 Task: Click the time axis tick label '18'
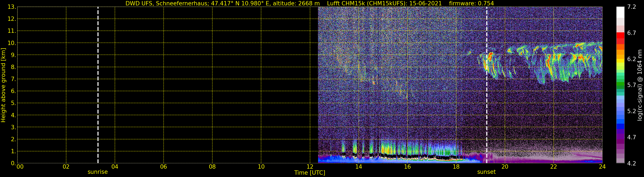coord(456,167)
